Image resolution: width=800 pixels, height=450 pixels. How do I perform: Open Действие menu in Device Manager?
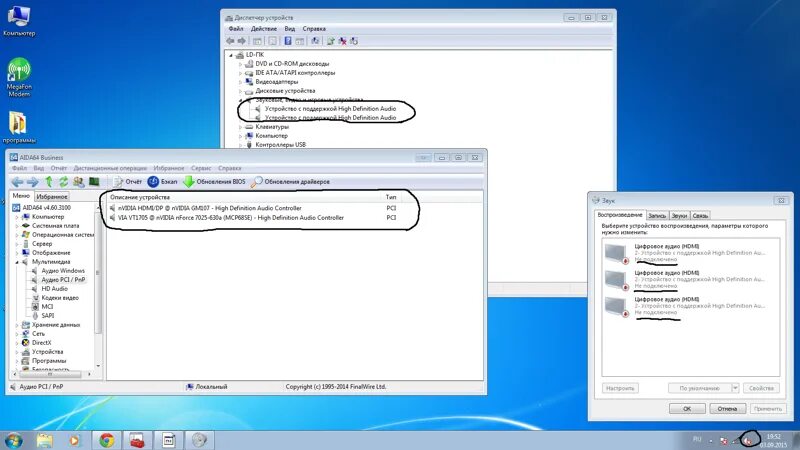264,29
